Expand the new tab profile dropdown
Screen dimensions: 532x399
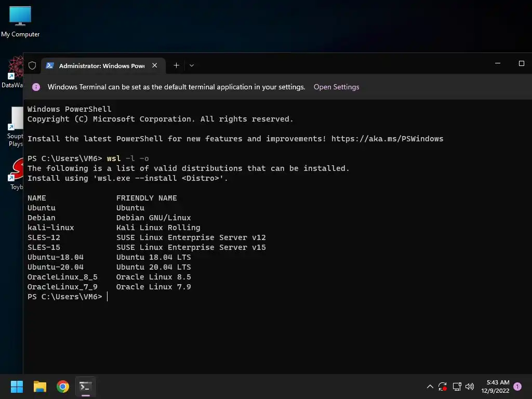(x=192, y=65)
